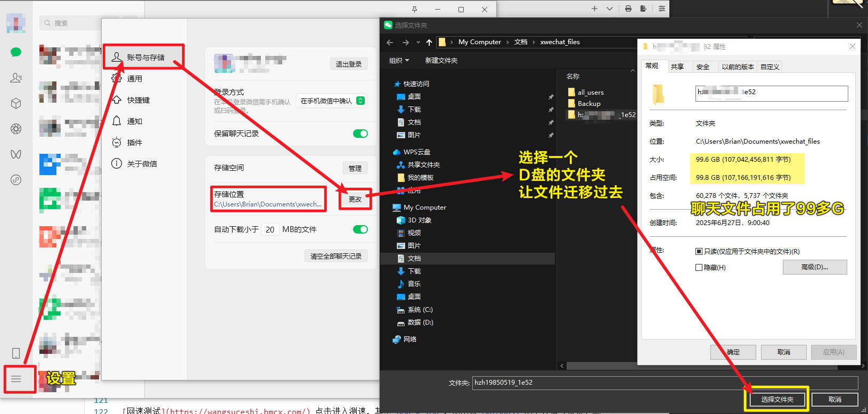Select 视频 in navigation tree
Viewport: 868px width, 414px height.
(x=414, y=233)
